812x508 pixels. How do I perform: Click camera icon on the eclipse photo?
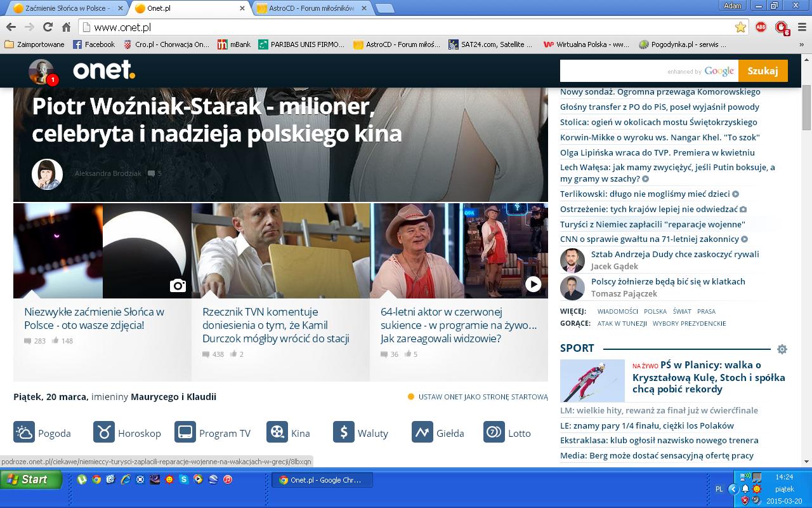(x=178, y=286)
